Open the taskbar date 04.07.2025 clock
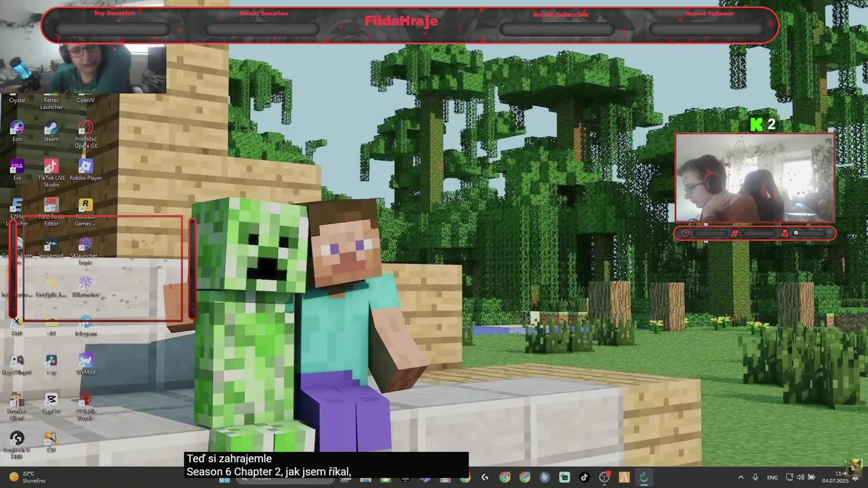The image size is (868, 488). click(x=835, y=477)
